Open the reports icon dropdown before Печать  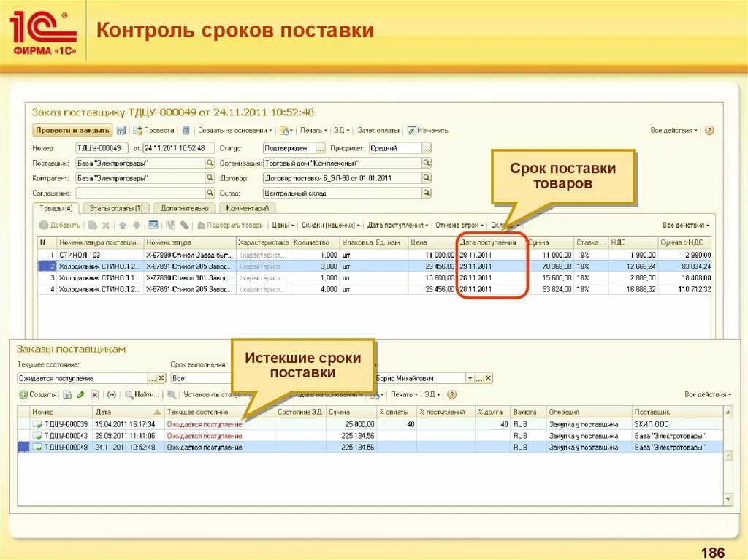[286, 130]
